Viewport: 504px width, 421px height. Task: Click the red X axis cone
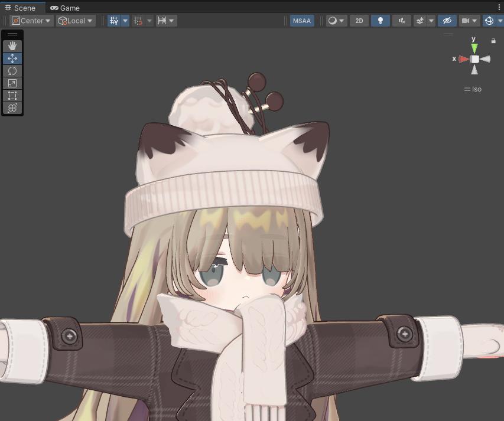click(x=463, y=59)
